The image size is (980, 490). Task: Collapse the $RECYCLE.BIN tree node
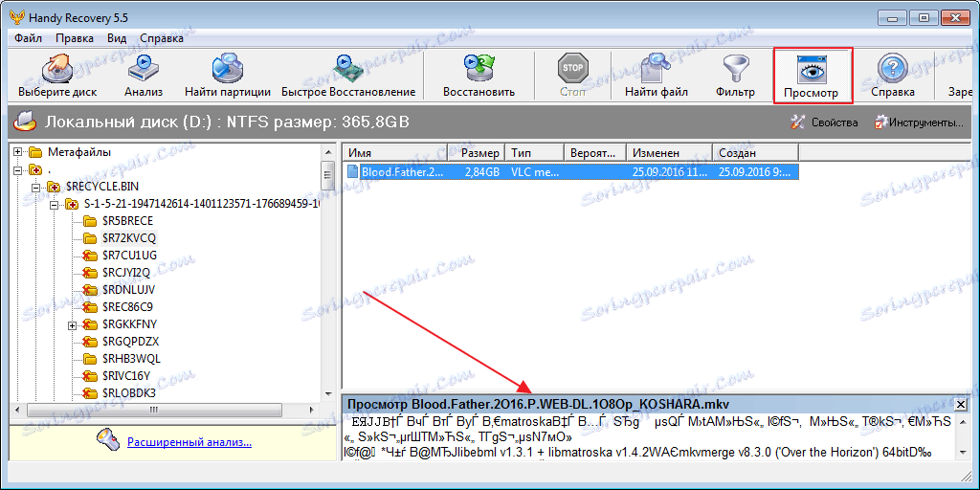click(x=35, y=187)
